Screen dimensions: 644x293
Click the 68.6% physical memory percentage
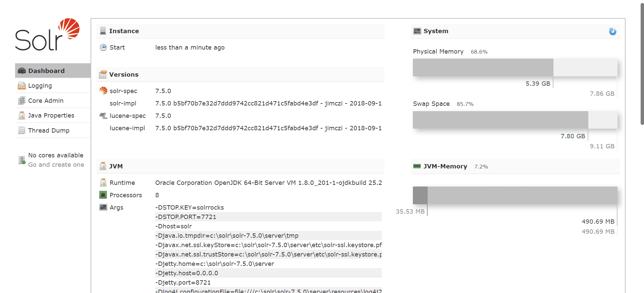pyautogui.click(x=479, y=52)
